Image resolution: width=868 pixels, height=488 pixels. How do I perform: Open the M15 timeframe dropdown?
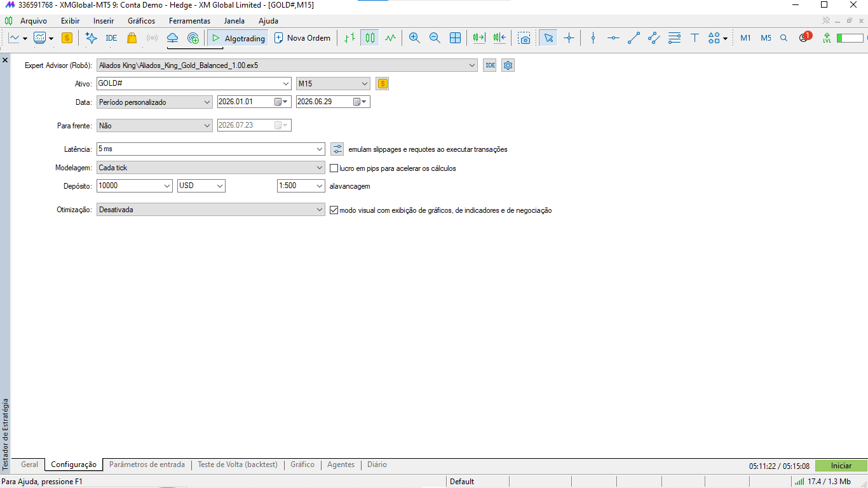333,83
